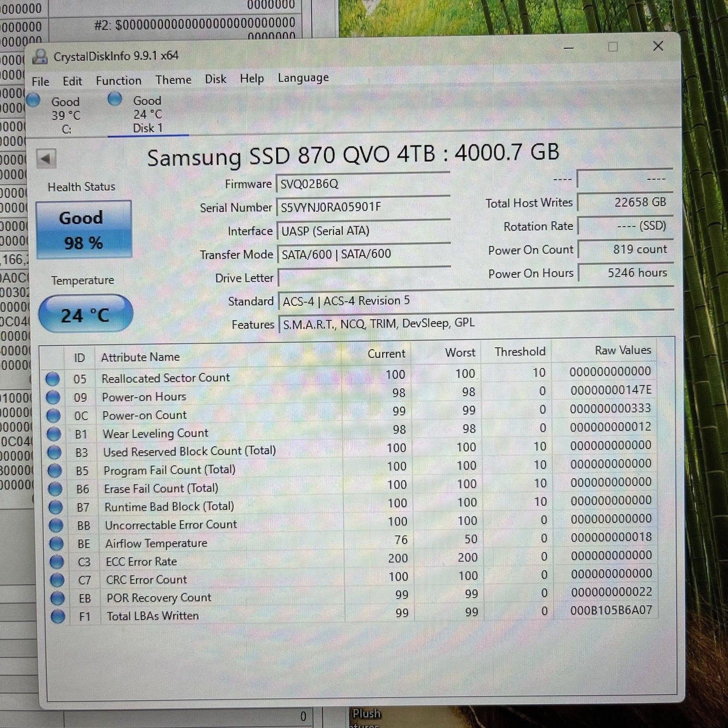Click the Samsung SSD 870 QVO model title

[x=353, y=154]
